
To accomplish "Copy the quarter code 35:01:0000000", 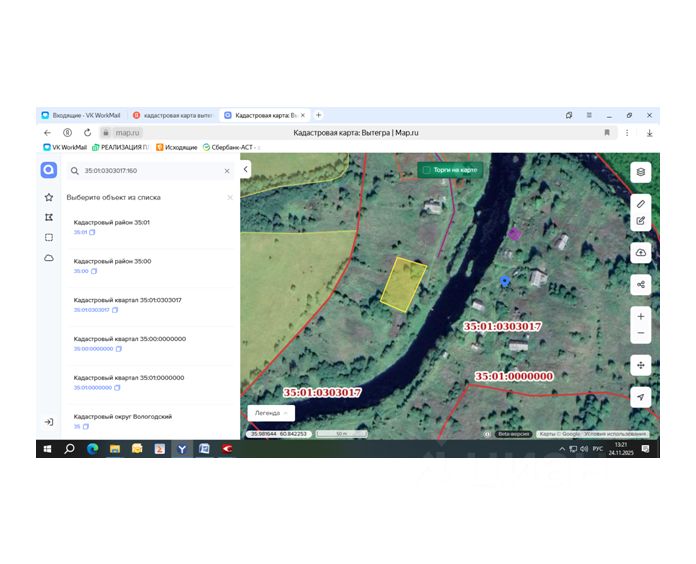I will tap(117, 388).
